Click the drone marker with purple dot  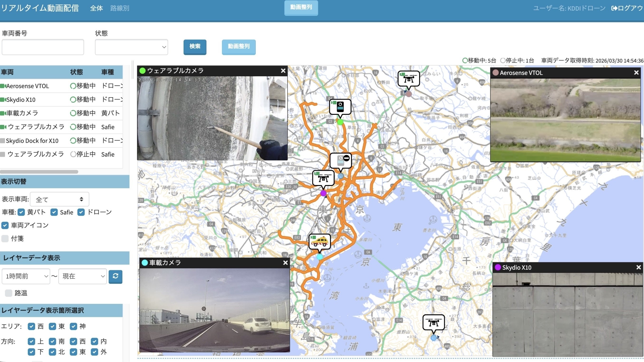[323, 178]
